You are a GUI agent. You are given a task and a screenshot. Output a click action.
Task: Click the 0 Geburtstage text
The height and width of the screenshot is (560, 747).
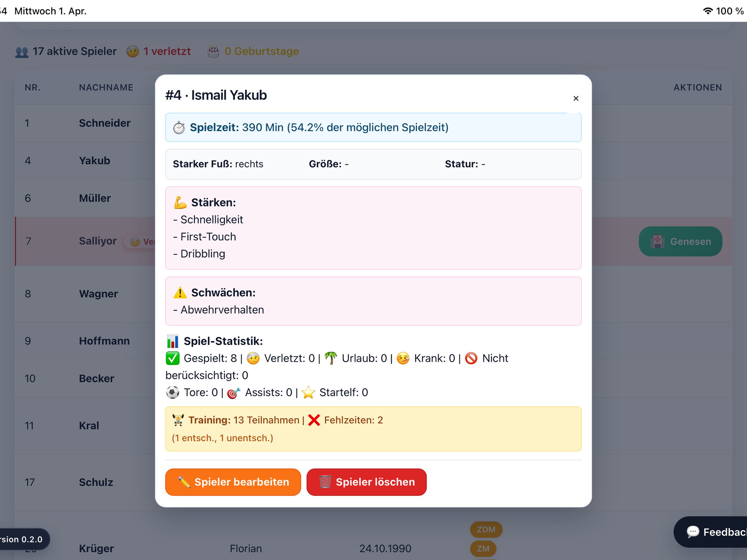(261, 51)
